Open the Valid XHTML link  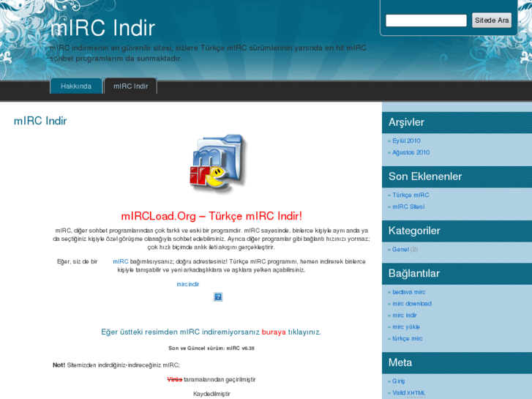(x=409, y=393)
